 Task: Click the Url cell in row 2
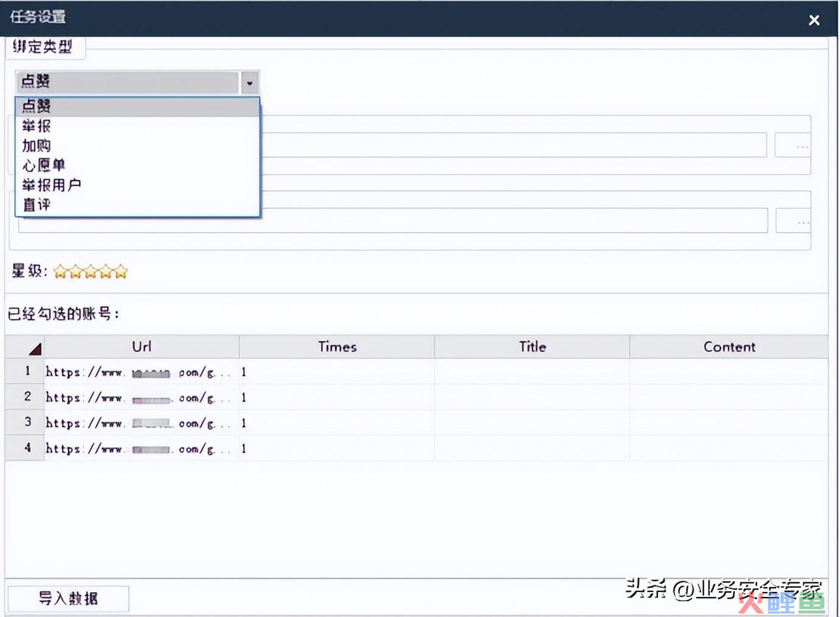click(141, 397)
